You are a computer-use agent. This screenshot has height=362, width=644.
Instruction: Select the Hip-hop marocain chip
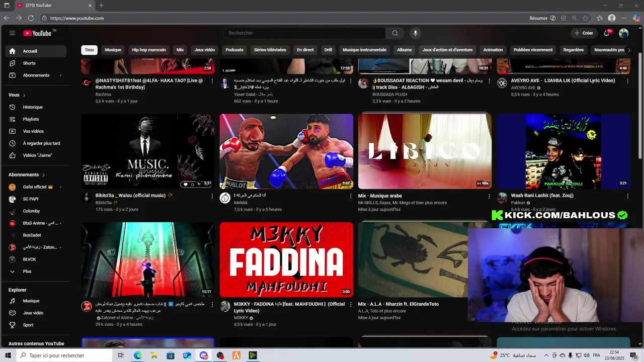(149, 50)
